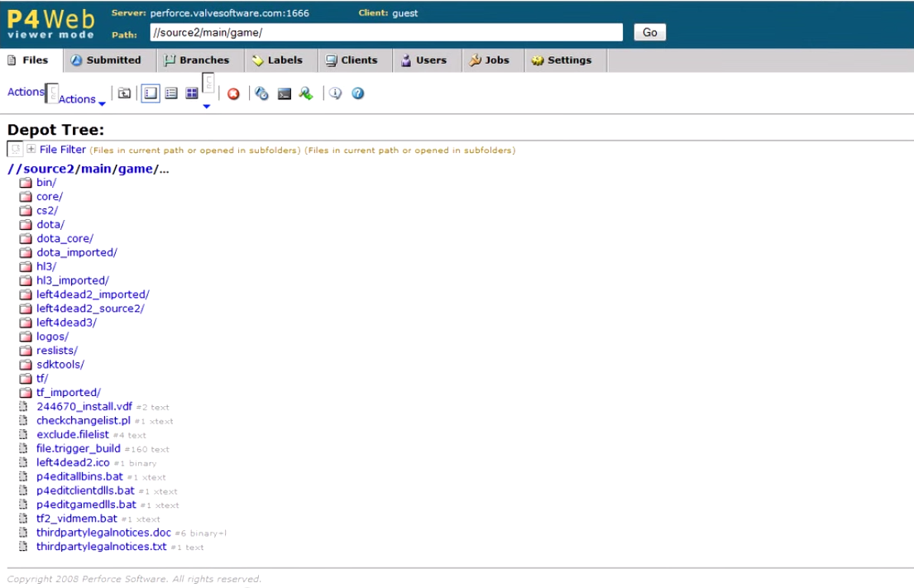Open the exclude.filelist file

(73, 434)
